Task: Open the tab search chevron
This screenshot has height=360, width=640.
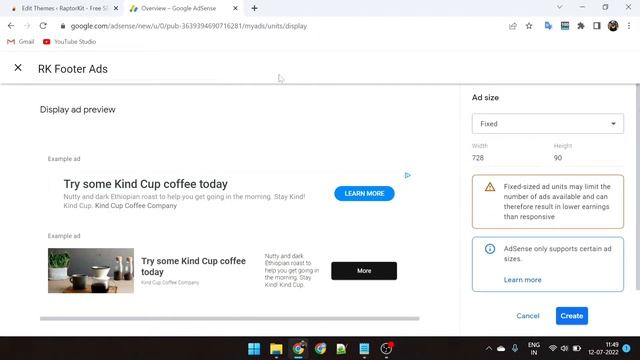Action: pyautogui.click(x=560, y=7)
